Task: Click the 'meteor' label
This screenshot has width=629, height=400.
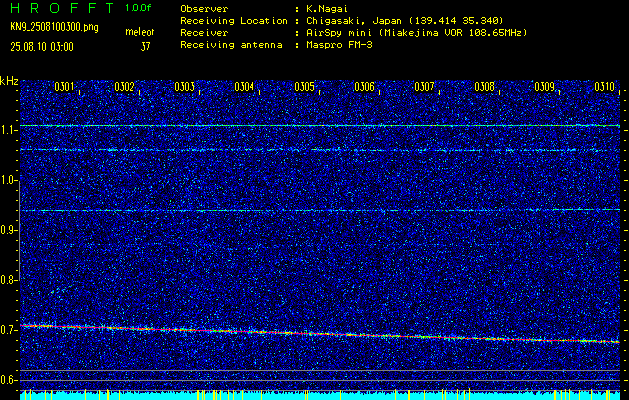Action: click(140, 32)
